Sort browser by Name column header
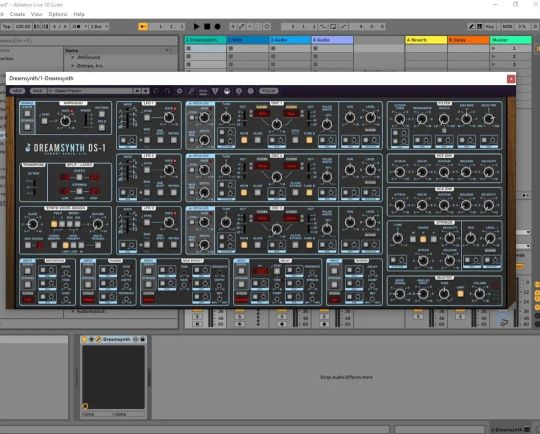The height and width of the screenshot is (434, 540). 117,50
